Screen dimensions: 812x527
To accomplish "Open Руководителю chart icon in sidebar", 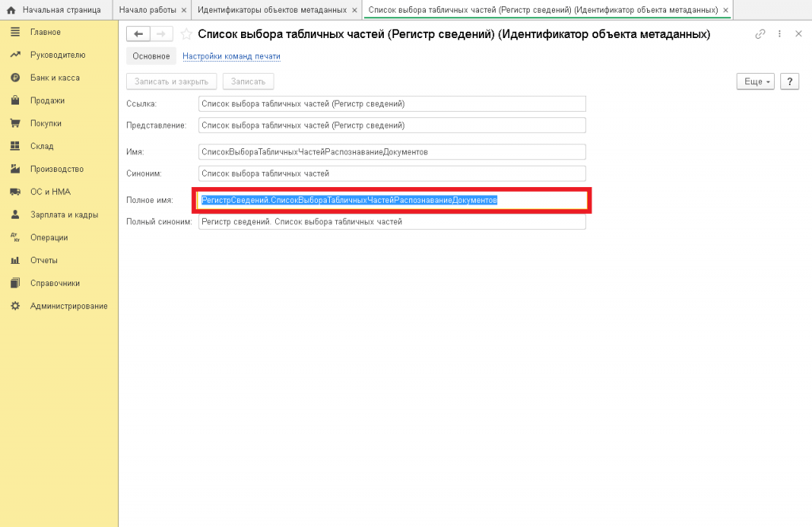I will (15, 55).
